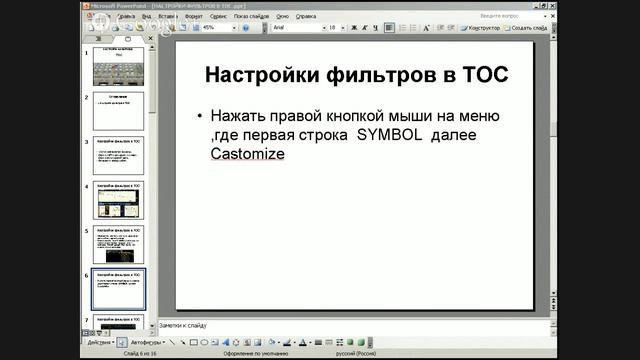Select the Oval drawing tool

[x=204, y=342]
